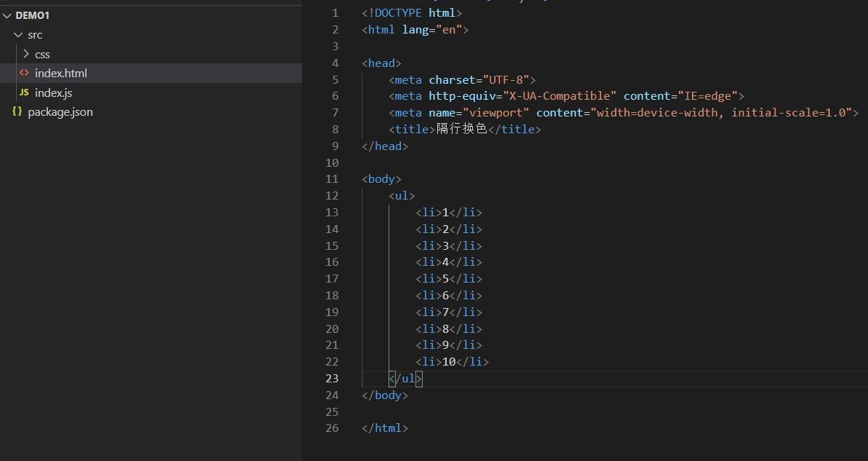This screenshot has width=868, height=461.
Task: Click the li item containing 4
Action: pos(448,261)
